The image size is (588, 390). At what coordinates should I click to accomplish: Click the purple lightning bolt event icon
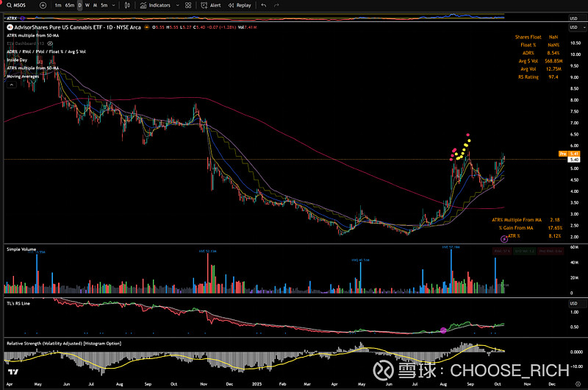point(504,238)
